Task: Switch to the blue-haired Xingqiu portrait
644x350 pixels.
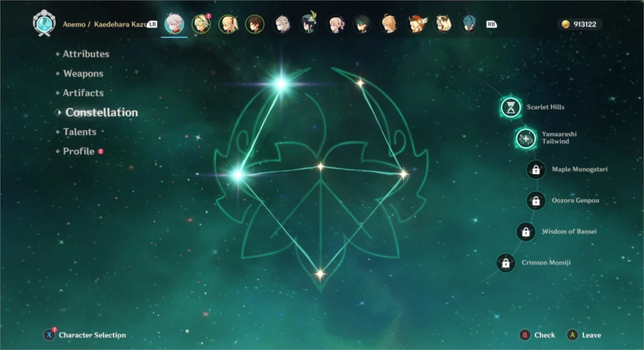Action: point(470,24)
